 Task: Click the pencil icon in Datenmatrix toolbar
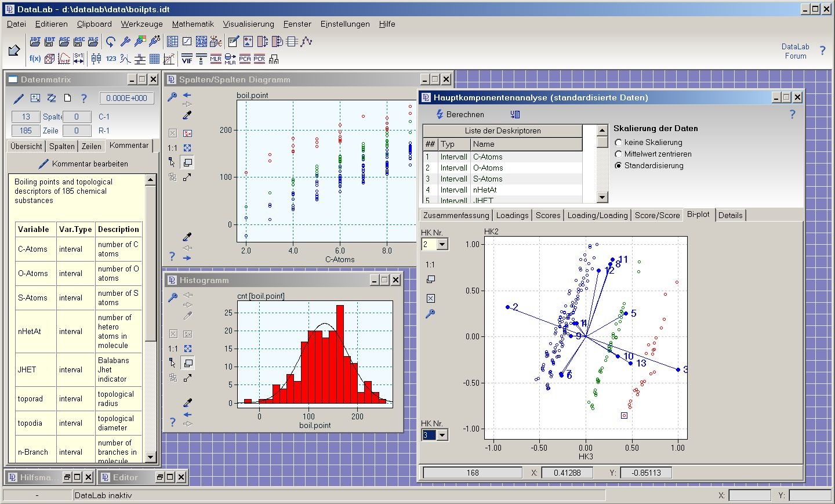point(19,98)
